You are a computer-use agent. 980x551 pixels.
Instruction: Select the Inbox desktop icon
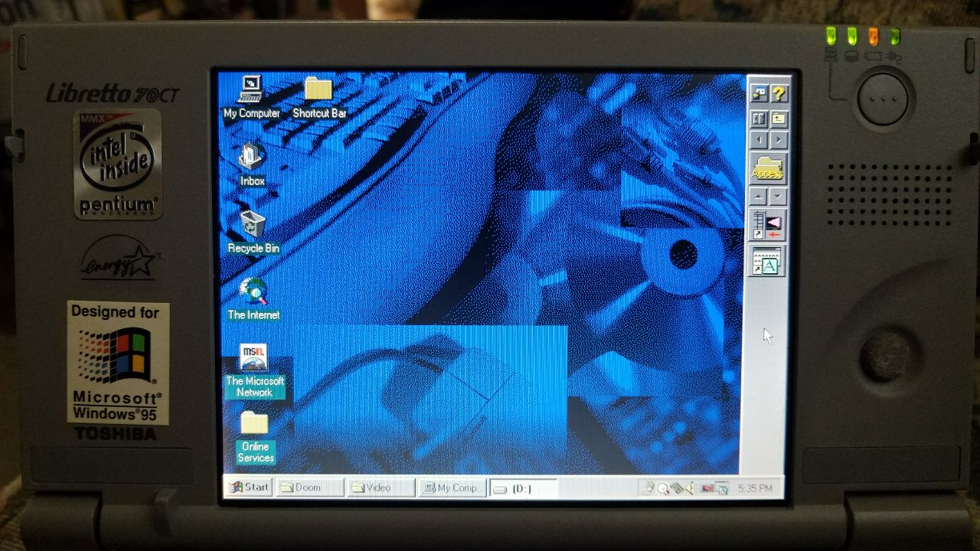[x=252, y=165]
